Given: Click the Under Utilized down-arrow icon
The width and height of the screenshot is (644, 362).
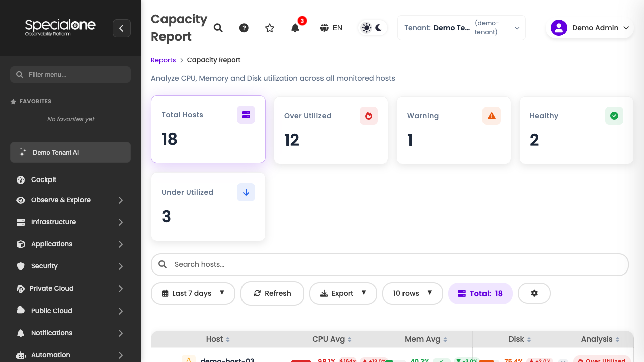Looking at the screenshot, I should (x=246, y=192).
